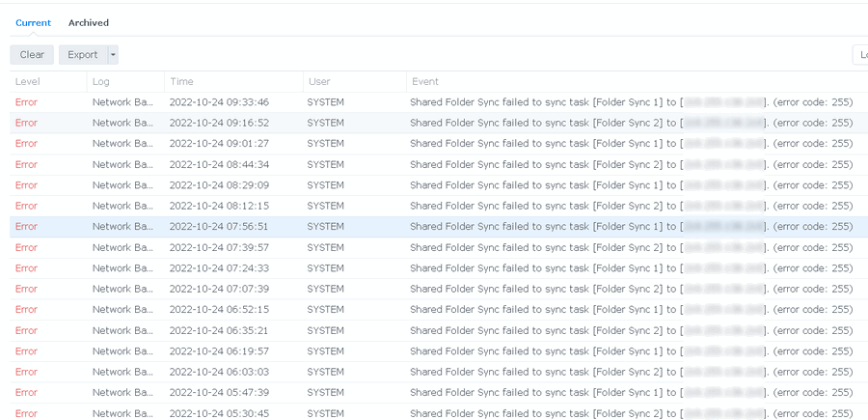Sort by the Level column header
868x420 pixels.
coord(27,81)
